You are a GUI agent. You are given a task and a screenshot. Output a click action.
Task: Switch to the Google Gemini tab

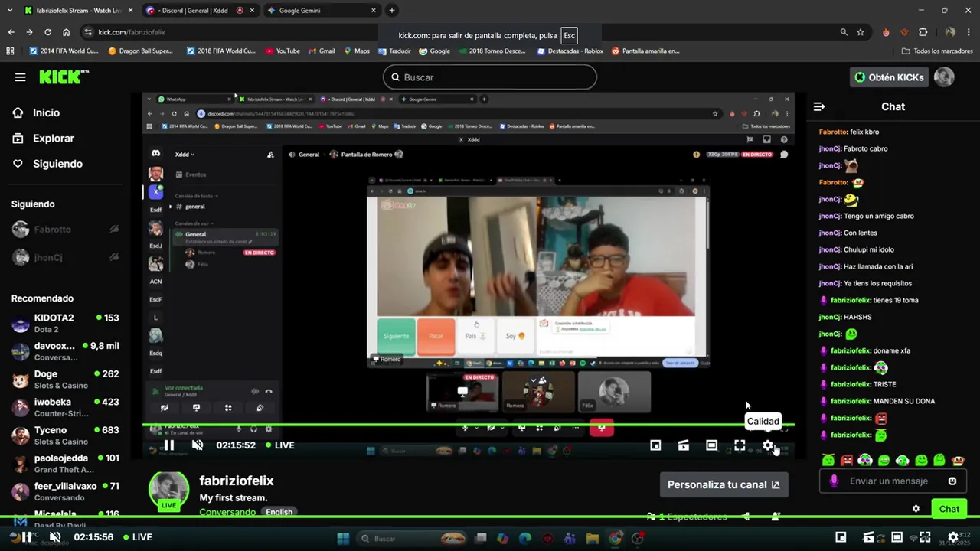[322, 11]
